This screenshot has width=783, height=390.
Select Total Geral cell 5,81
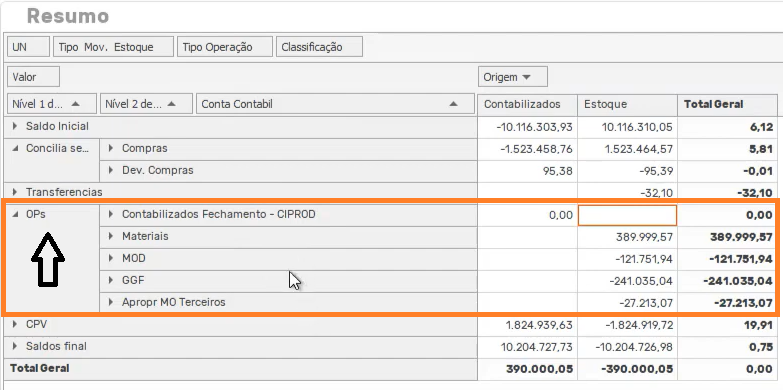pyautogui.click(x=728, y=149)
